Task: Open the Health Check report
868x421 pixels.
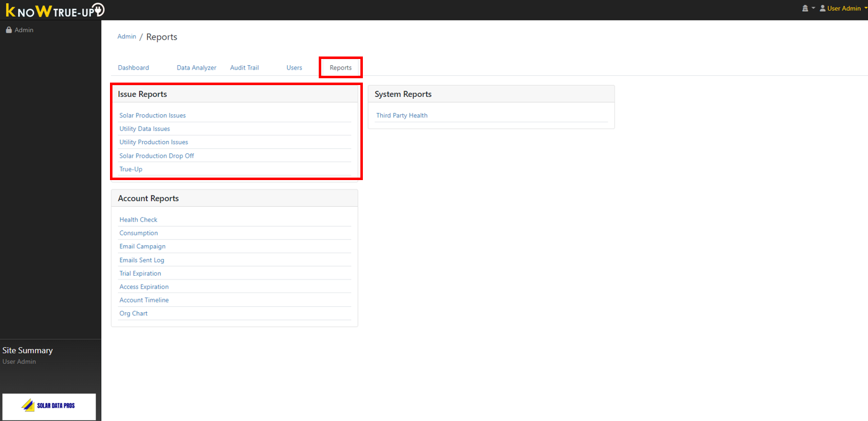Action: point(139,220)
